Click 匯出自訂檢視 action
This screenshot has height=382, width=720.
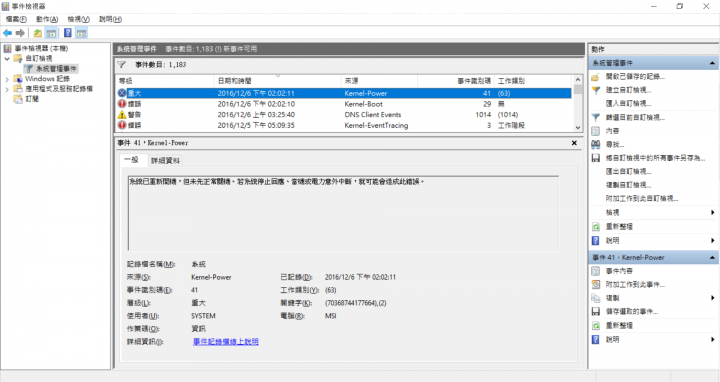pyautogui.click(x=628, y=171)
